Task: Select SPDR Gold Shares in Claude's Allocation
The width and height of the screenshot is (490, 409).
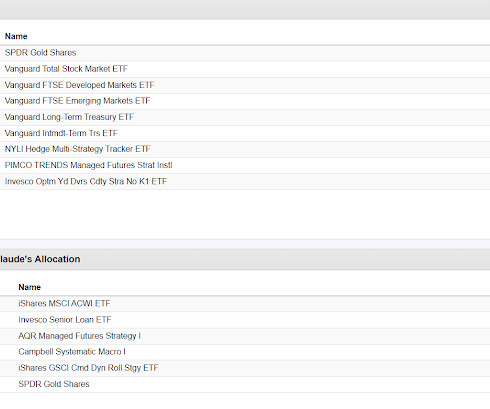Action: (x=54, y=384)
